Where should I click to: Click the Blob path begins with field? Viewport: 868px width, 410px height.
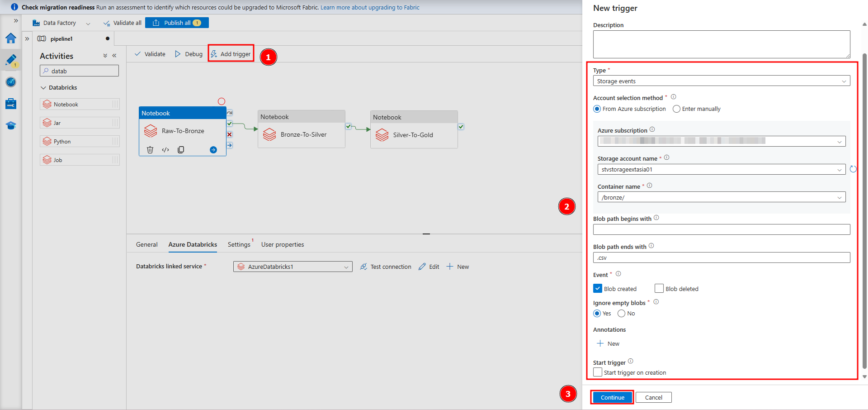(721, 230)
